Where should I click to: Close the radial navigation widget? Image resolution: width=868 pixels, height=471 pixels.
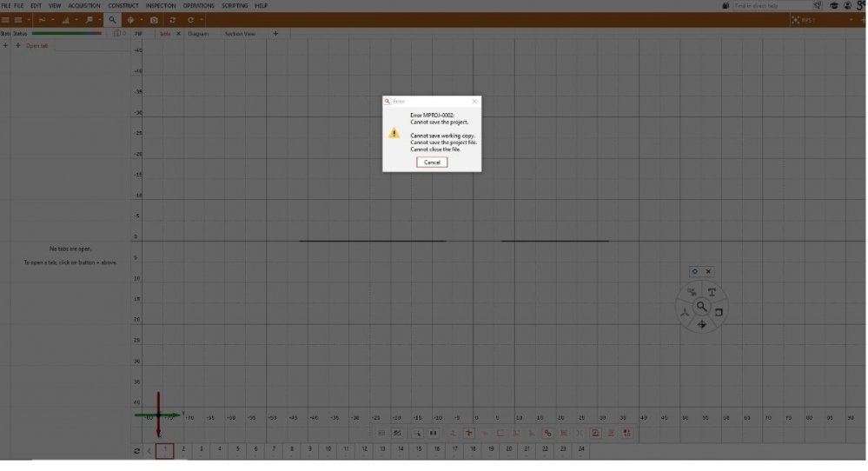(x=708, y=271)
